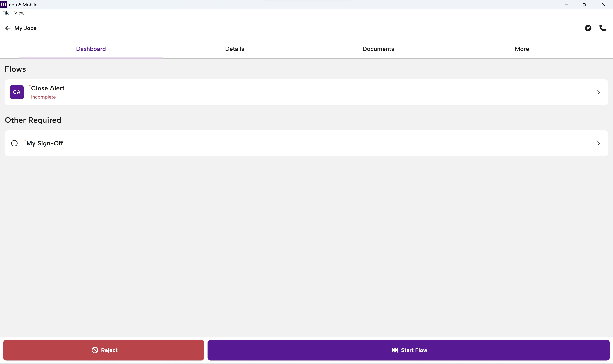The height and width of the screenshot is (364, 613).
Task: Tap the phone call icon
Action: pyautogui.click(x=602, y=28)
